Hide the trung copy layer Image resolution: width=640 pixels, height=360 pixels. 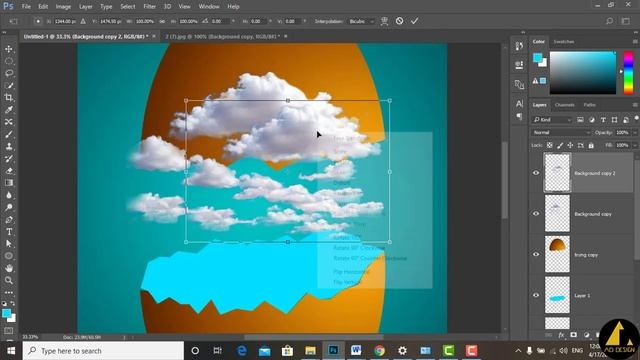pos(536,254)
